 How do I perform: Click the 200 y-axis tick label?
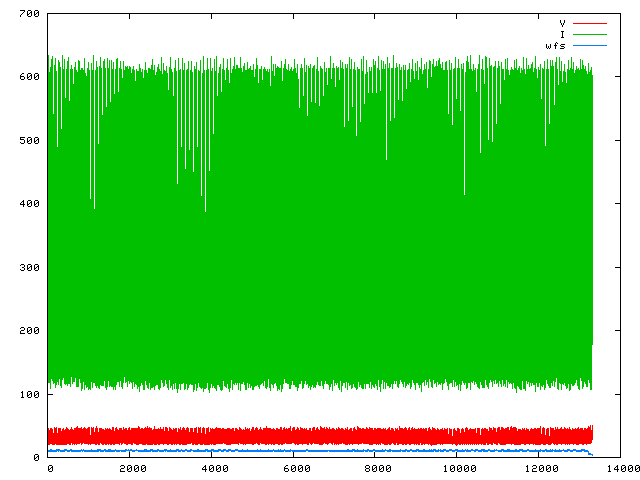pyautogui.click(x=28, y=331)
